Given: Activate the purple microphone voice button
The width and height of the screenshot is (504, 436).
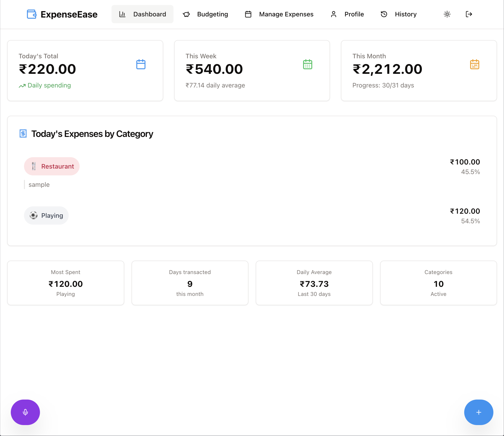Looking at the screenshot, I should pos(25,412).
